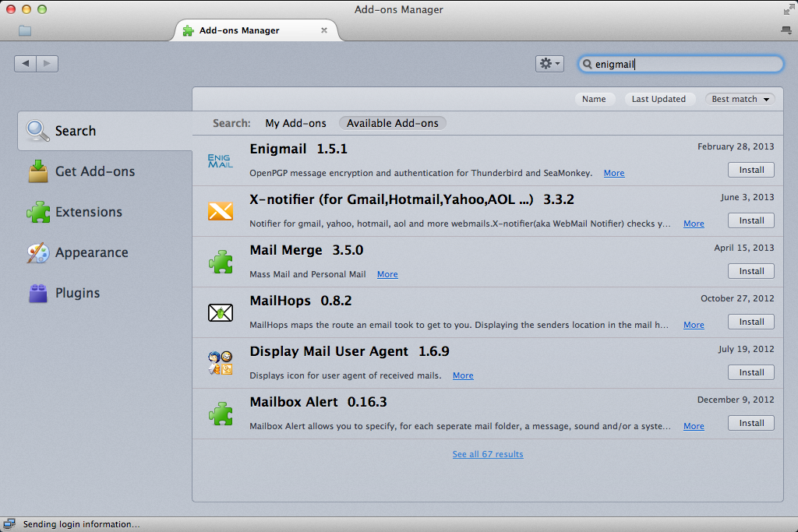Click the See all 67 results link
The height and width of the screenshot is (532, 798).
pos(488,454)
